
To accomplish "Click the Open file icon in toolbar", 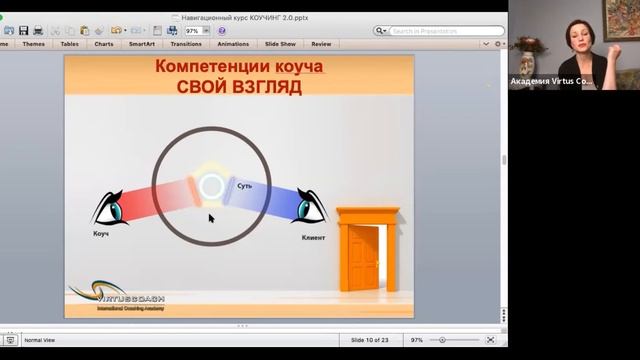I will 9,31.
